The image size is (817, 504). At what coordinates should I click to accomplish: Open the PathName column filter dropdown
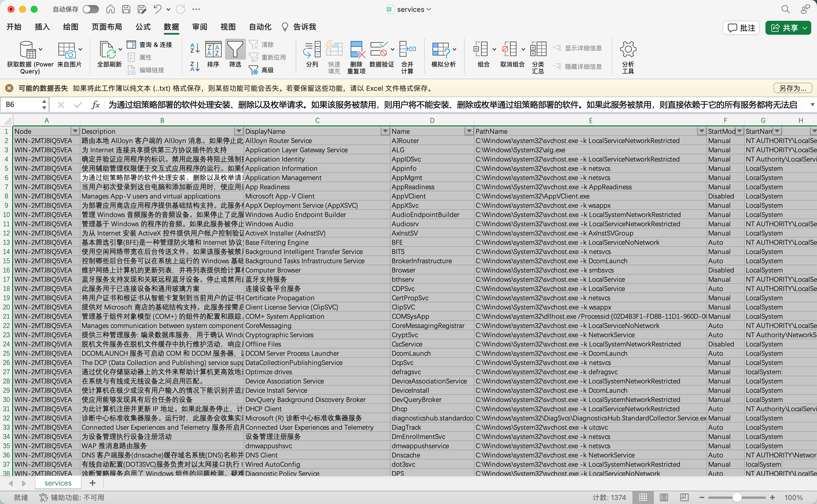[x=702, y=131]
